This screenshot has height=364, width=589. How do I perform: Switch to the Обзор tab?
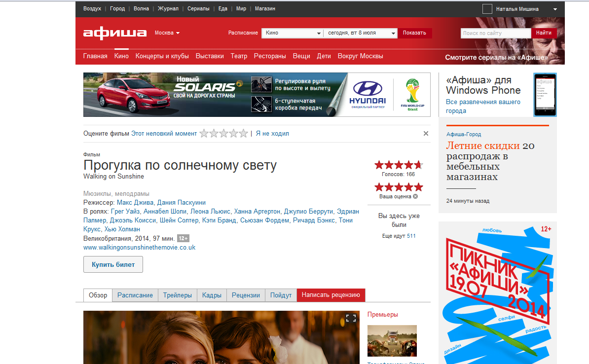[98, 295]
